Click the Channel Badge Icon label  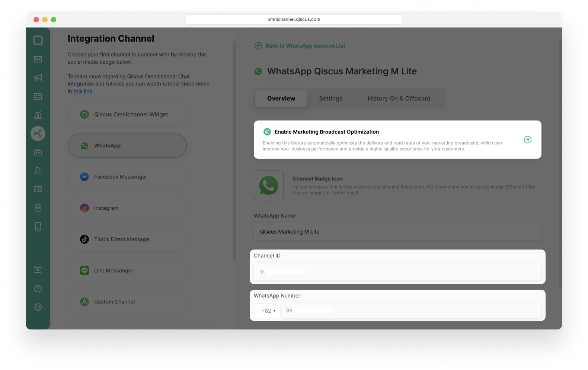click(x=317, y=179)
